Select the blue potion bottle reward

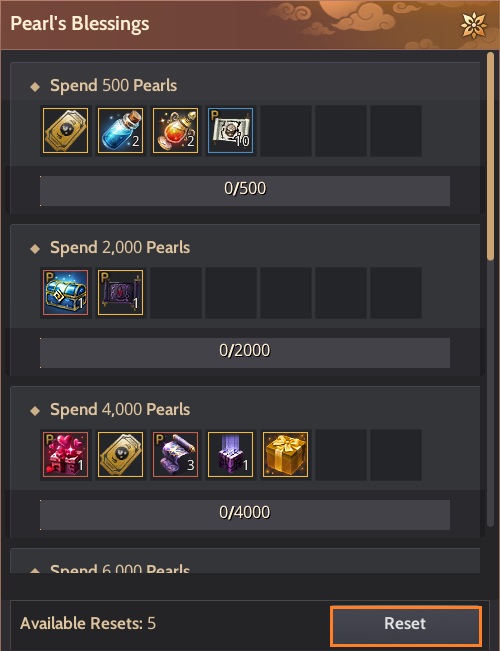(x=120, y=131)
